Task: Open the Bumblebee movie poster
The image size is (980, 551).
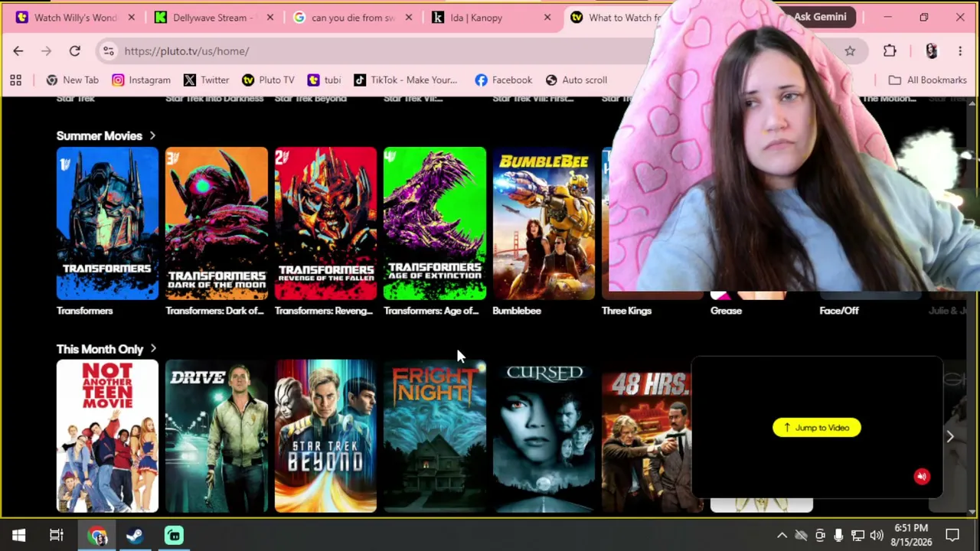Action: point(544,223)
